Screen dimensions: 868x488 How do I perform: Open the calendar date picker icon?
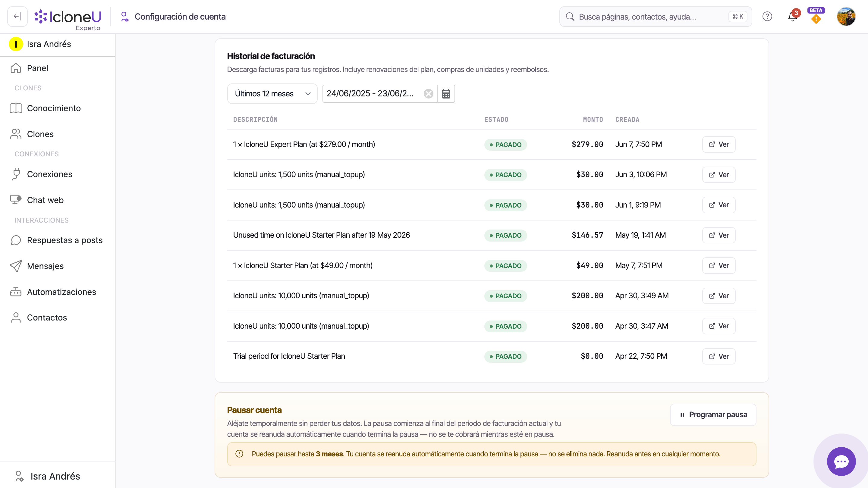point(446,94)
